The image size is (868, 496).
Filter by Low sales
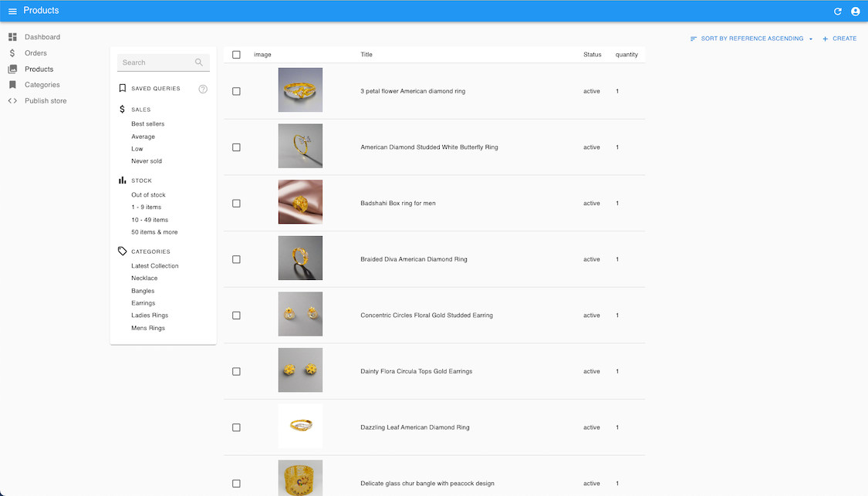(x=137, y=149)
